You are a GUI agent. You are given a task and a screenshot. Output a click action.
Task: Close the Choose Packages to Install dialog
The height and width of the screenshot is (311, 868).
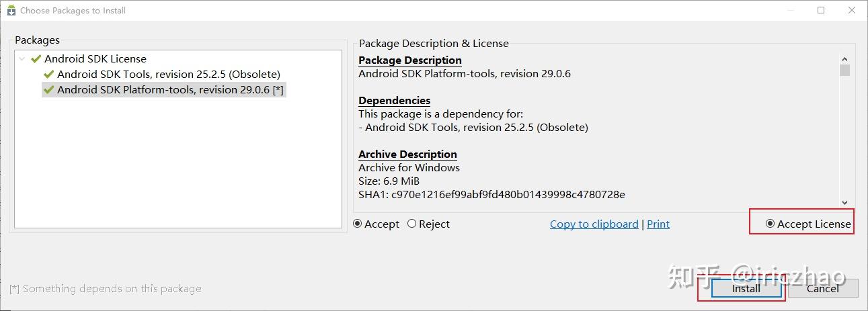(852, 10)
